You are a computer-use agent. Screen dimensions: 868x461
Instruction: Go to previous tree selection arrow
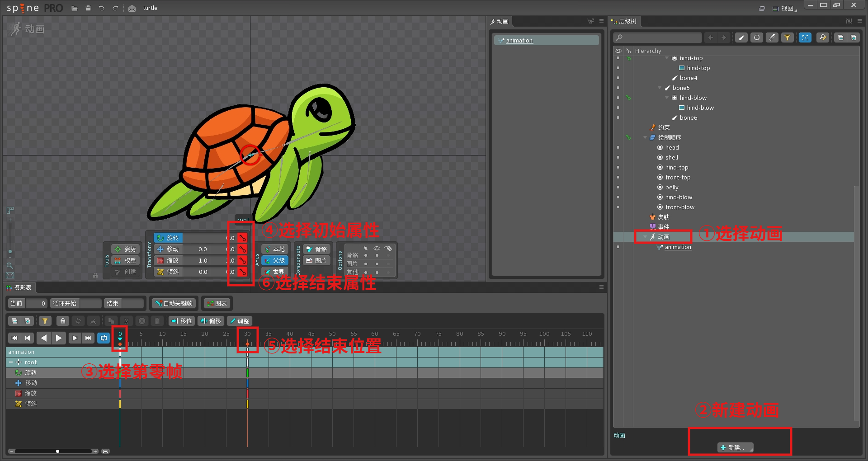click(x=711, y=38)
